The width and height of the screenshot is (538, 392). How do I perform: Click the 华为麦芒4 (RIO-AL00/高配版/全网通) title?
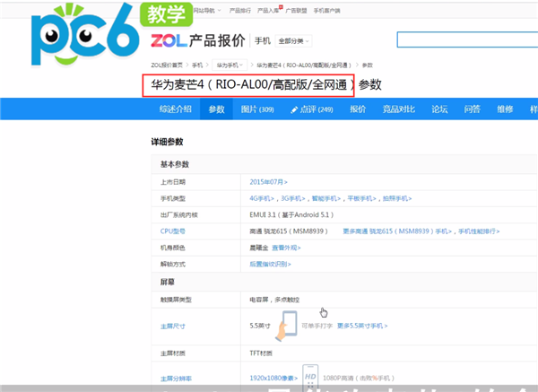click(x=248, y=85)
